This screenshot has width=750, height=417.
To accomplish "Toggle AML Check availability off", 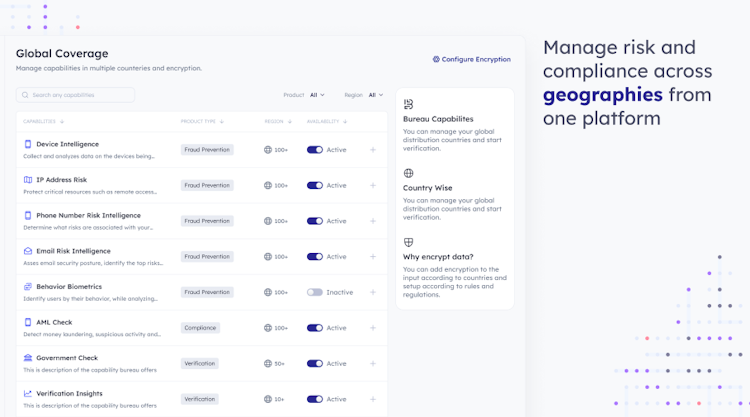I will pyautogui.click(x=315, y=328).
